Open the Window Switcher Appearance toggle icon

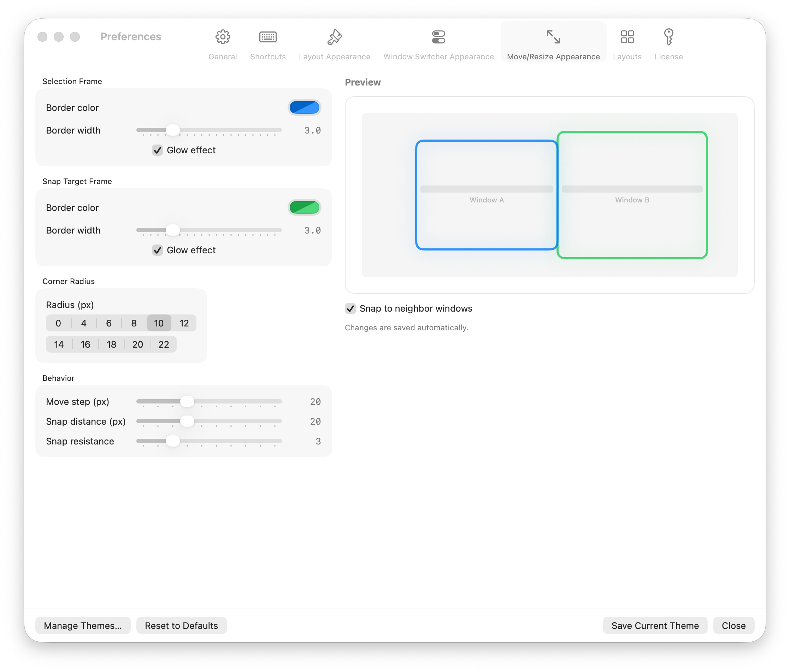438,37
